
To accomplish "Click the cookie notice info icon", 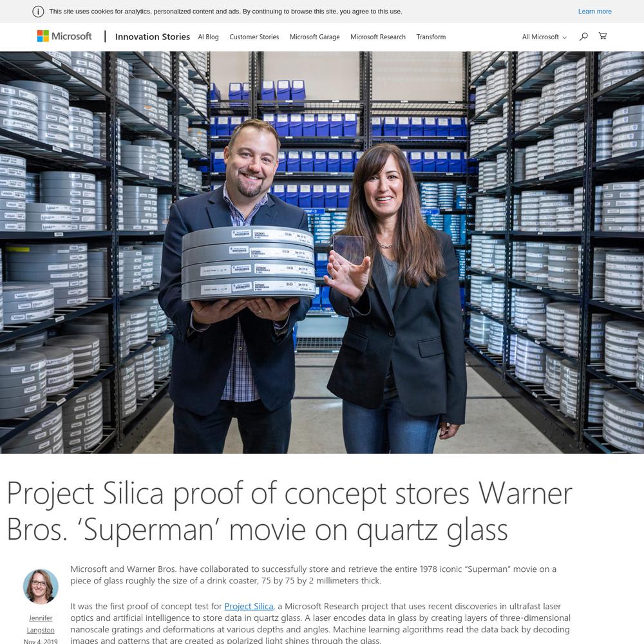I will tap(38, 12).
